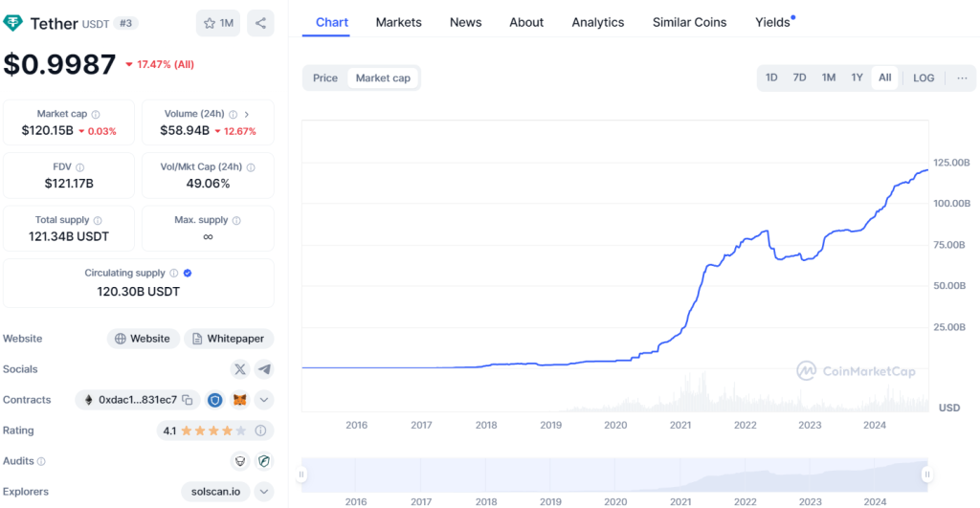Open Tether's X social profile icon
Viewport: 980px width, 508px height.
[x=240, y=369]
